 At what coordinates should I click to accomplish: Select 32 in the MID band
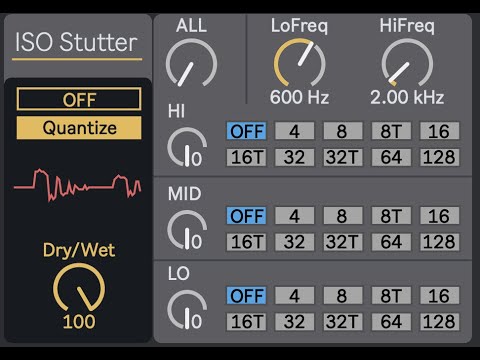[294, 242]
